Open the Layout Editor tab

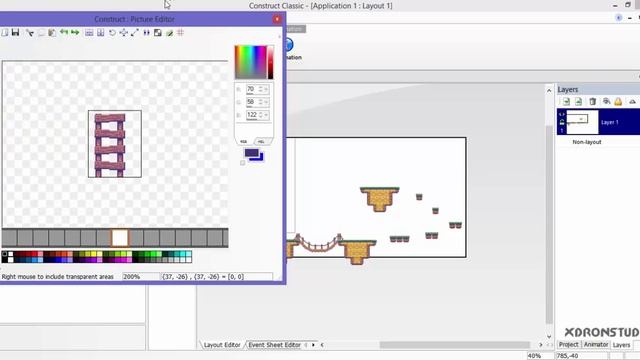pos(222,345)
